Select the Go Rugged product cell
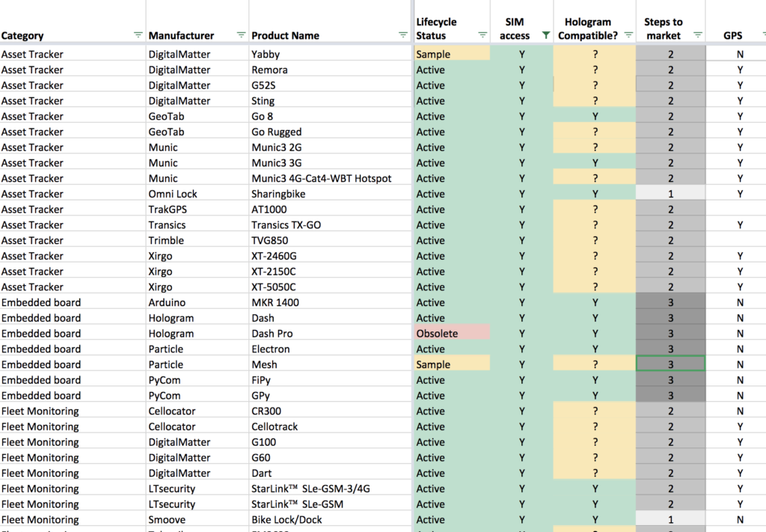The height and width of the screenshot is (532, 766). coord(330,132)
